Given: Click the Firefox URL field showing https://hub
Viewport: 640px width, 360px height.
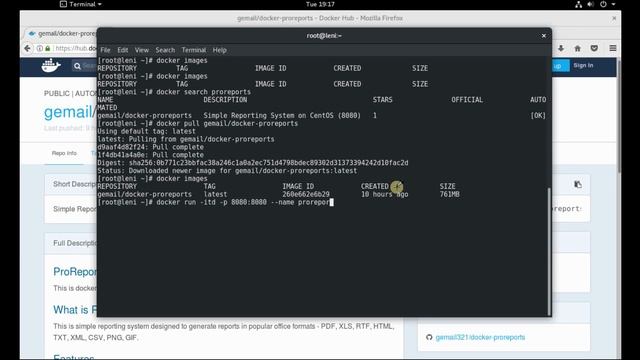Looking at the screenshot, I should pos(76,49).
